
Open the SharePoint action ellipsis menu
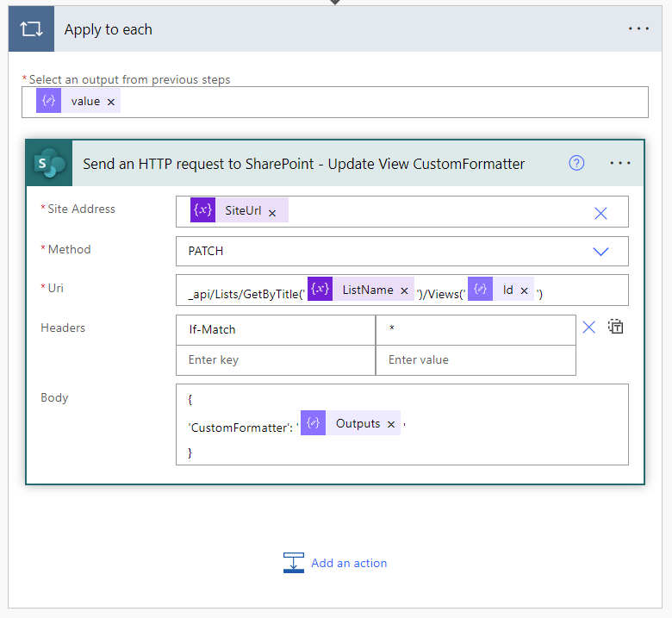620,163
